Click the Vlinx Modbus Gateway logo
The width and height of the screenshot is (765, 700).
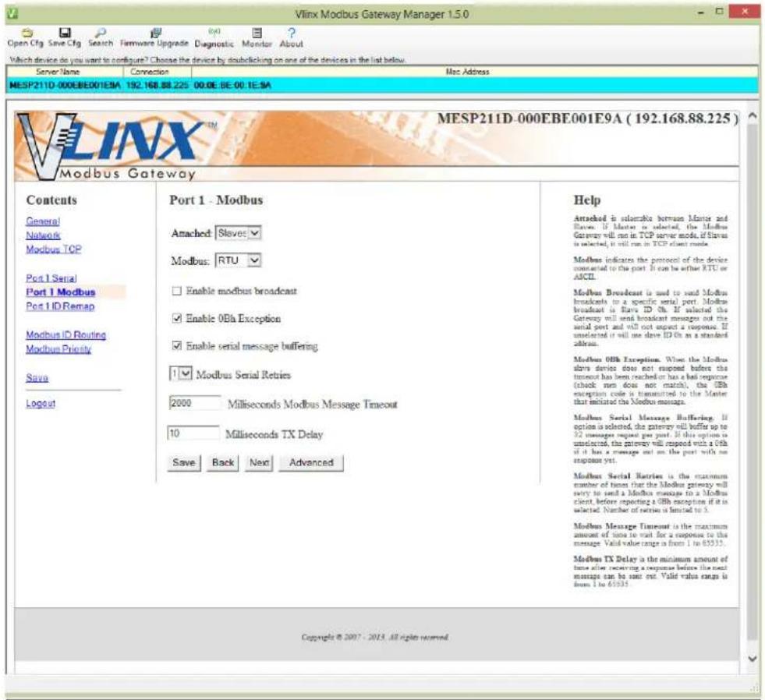click(x=116, y=147)
